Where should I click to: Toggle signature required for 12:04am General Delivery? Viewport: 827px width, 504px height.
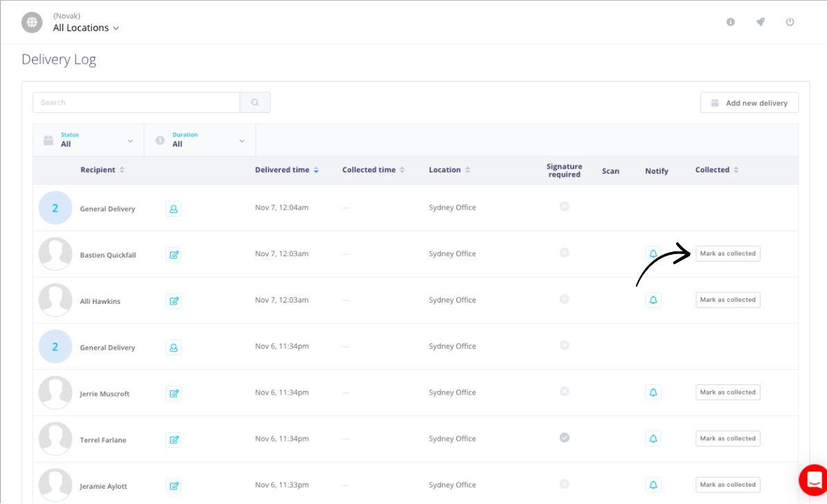[564, 206]
